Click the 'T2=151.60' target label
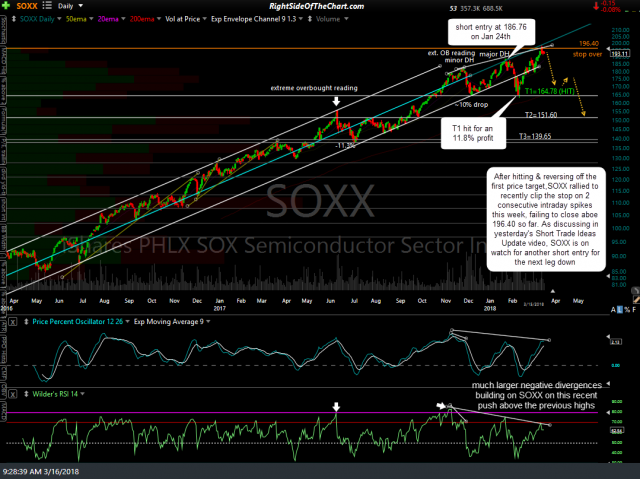 (x=541, y=115)
